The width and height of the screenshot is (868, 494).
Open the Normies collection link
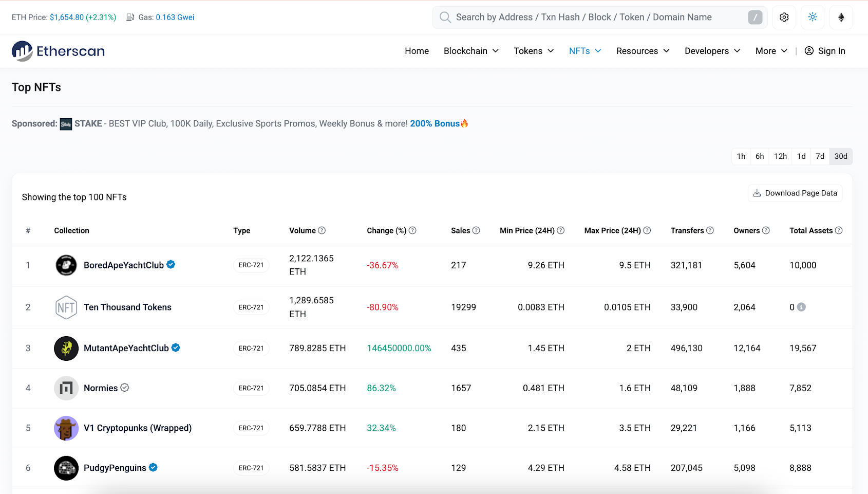click(101, 388)
